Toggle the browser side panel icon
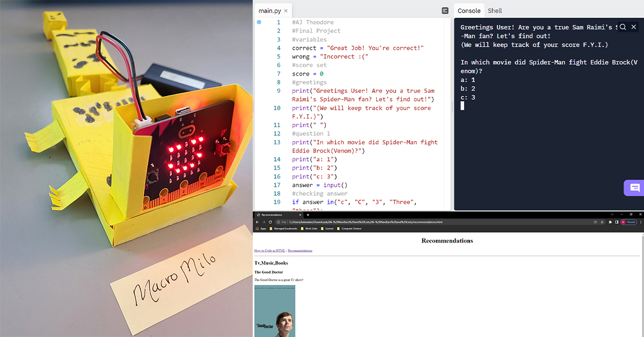 point(617,222)
